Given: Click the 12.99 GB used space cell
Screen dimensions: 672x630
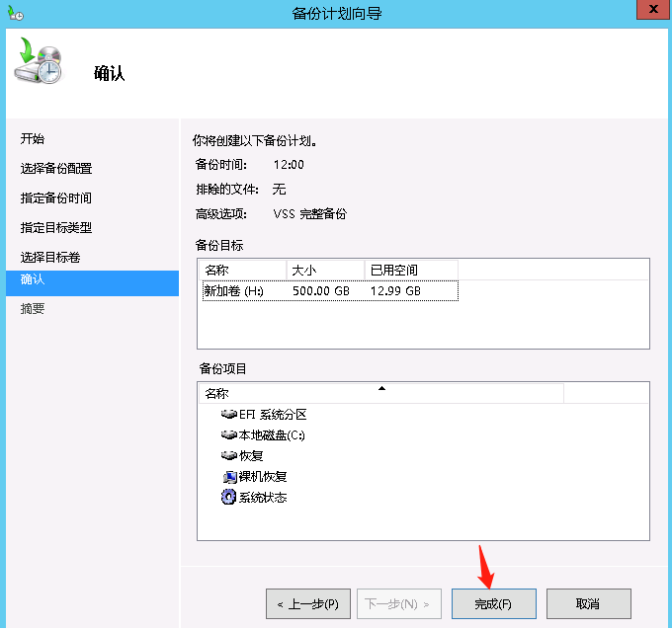Looking at the screenshot, I should [395, 291].
